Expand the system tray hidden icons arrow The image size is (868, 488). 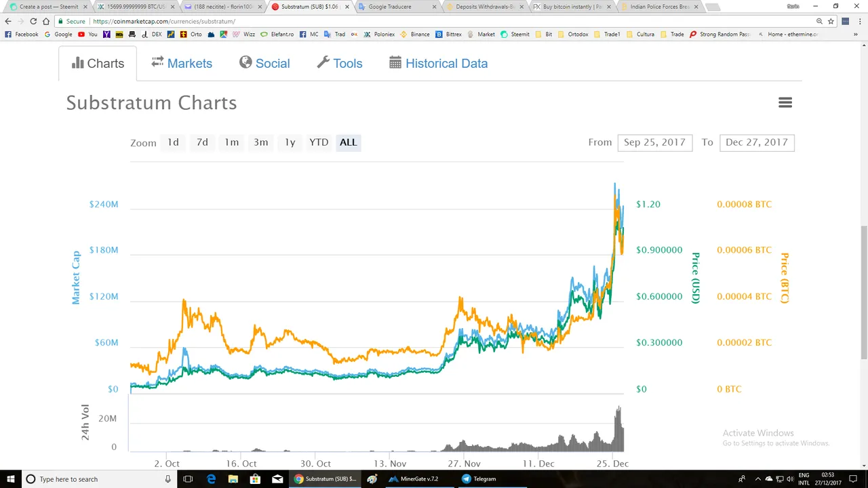click(758, 479)
